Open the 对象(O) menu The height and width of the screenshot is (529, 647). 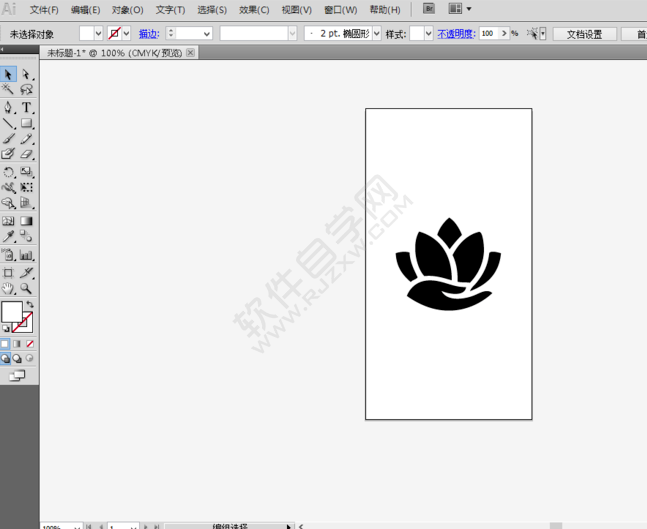tap(128, 10)
